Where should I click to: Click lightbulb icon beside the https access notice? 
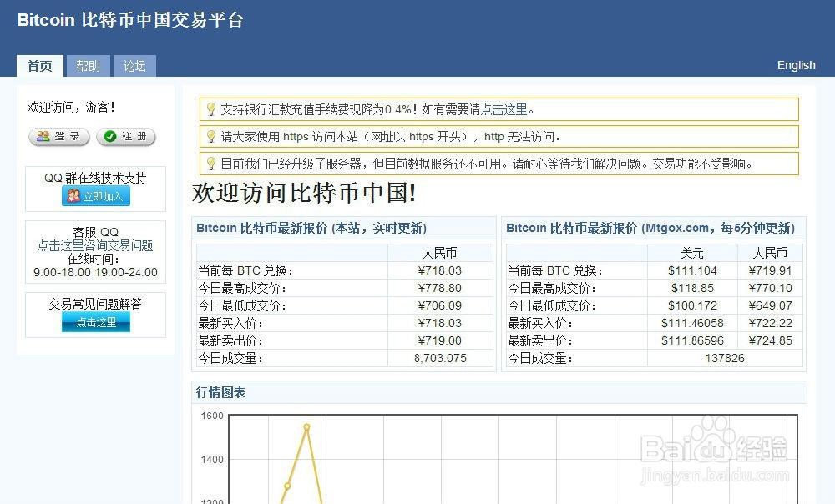210,136
